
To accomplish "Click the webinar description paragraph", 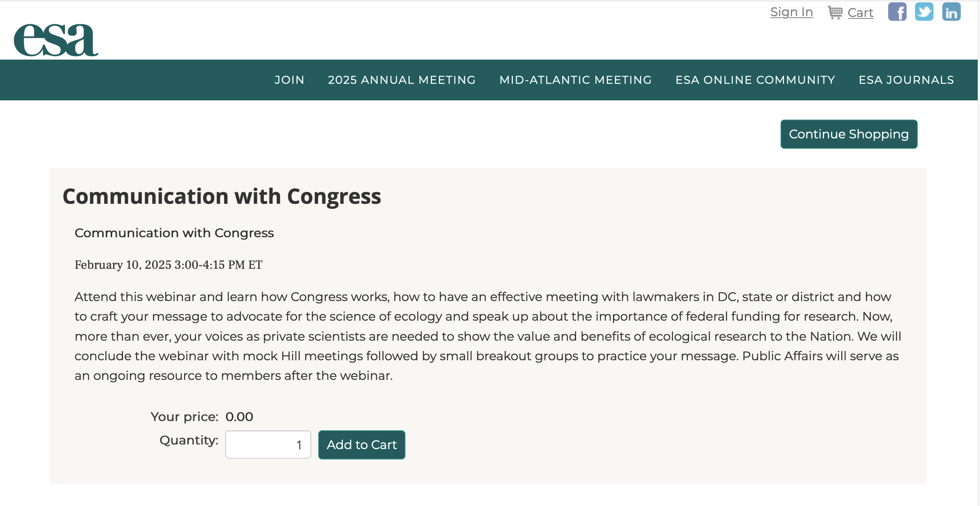I will 488,336.
